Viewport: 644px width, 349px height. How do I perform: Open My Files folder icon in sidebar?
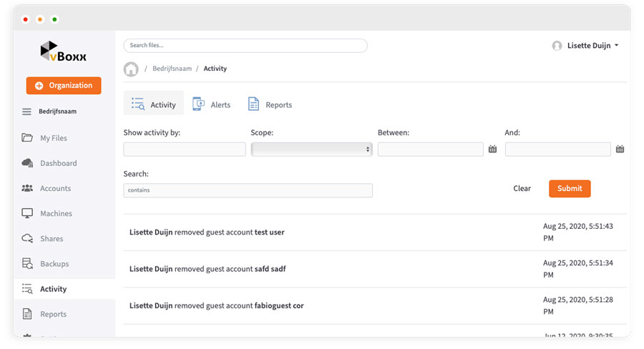coord(27,138)
